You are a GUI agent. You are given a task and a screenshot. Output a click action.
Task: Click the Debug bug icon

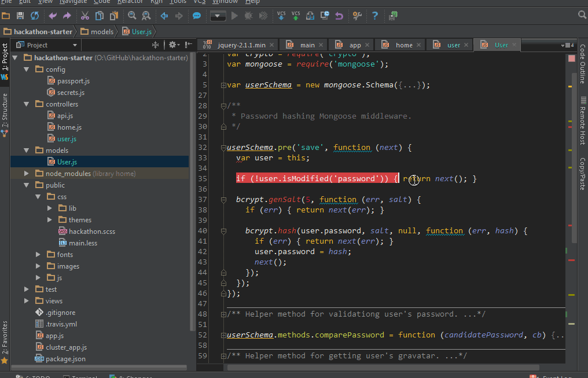click(x=249, y=16)
